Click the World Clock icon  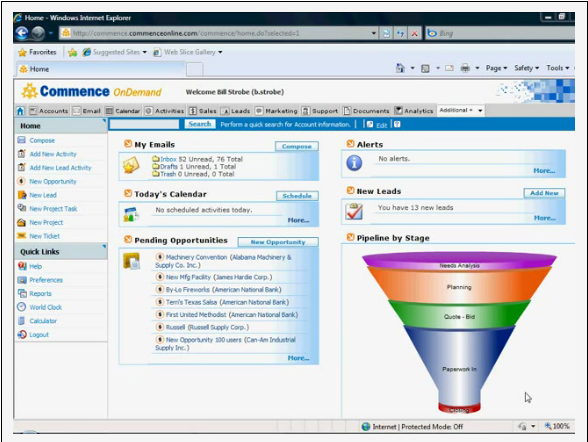pyautogui.click(x=22, y=307)
